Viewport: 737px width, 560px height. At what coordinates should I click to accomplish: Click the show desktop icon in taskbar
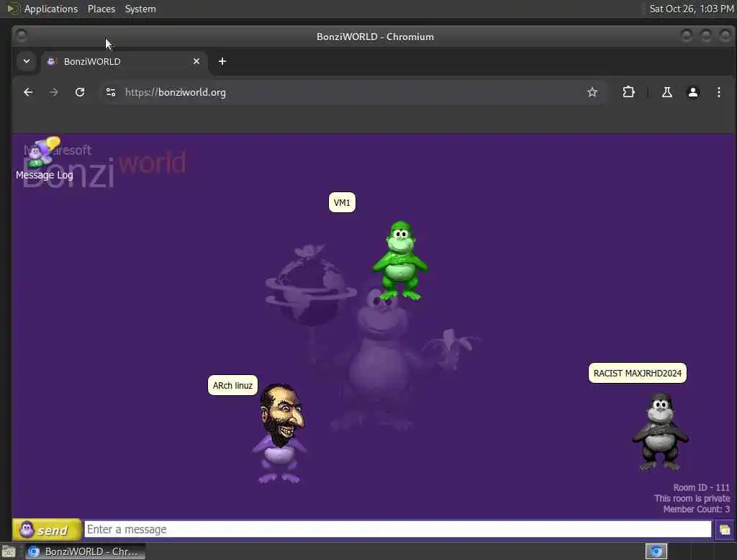click(x=9, y=551)
